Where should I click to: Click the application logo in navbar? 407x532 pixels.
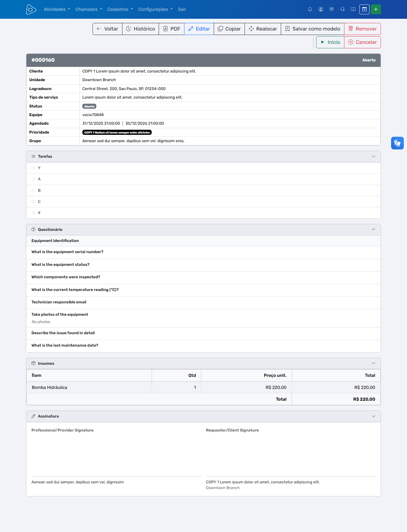[31, 10]
